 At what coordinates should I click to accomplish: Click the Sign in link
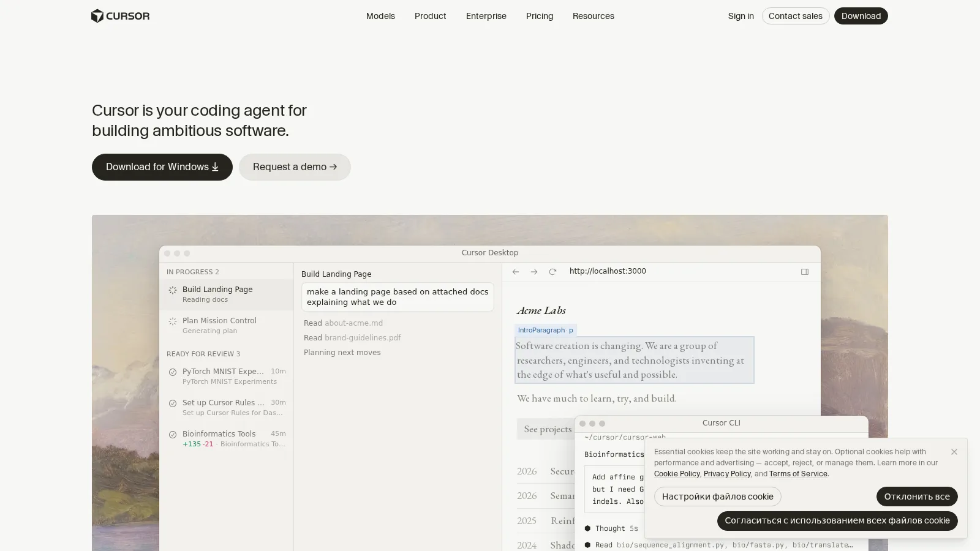(x=741, y=16)
